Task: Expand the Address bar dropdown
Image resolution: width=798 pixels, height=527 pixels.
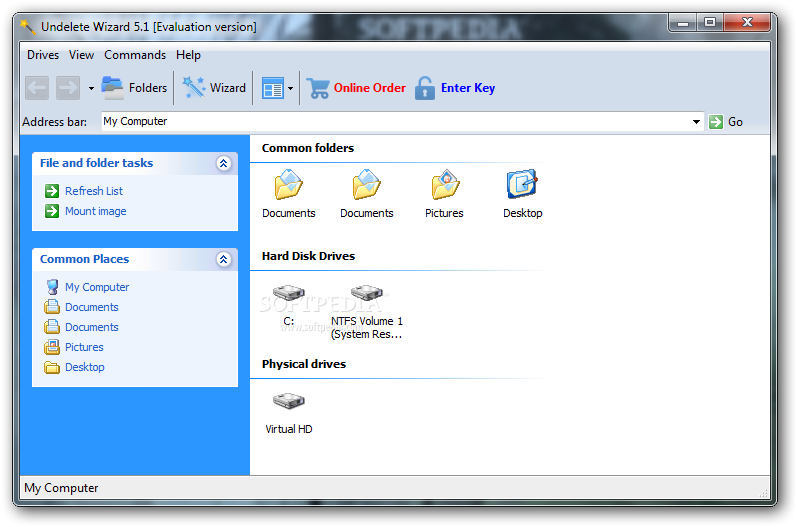Action: point(696,122)
